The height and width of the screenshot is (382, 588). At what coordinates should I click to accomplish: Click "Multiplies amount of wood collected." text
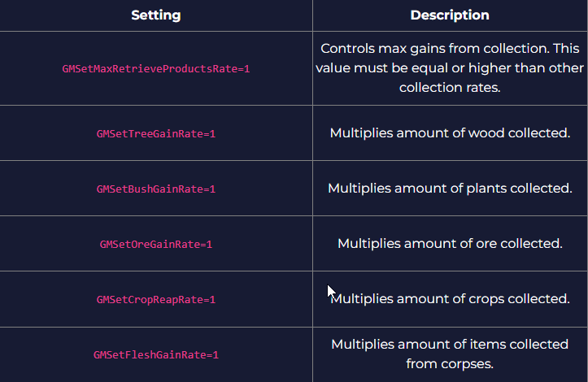pos(450,133)
